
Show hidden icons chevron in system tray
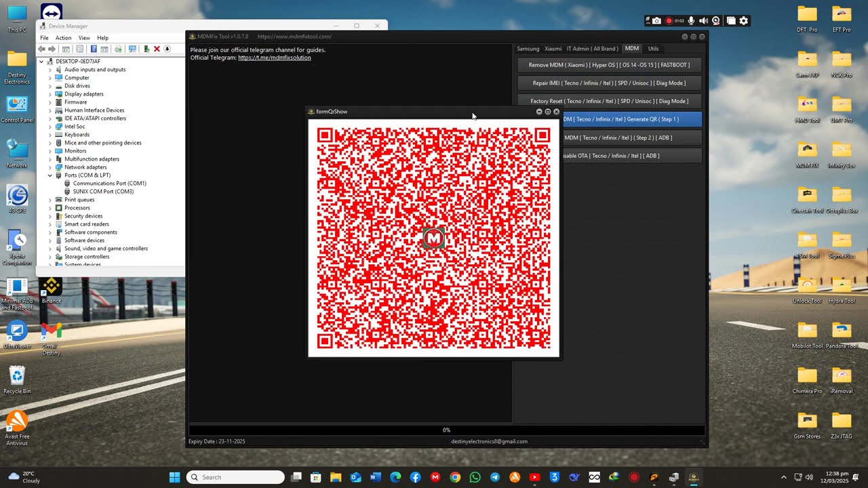(784, 477)
